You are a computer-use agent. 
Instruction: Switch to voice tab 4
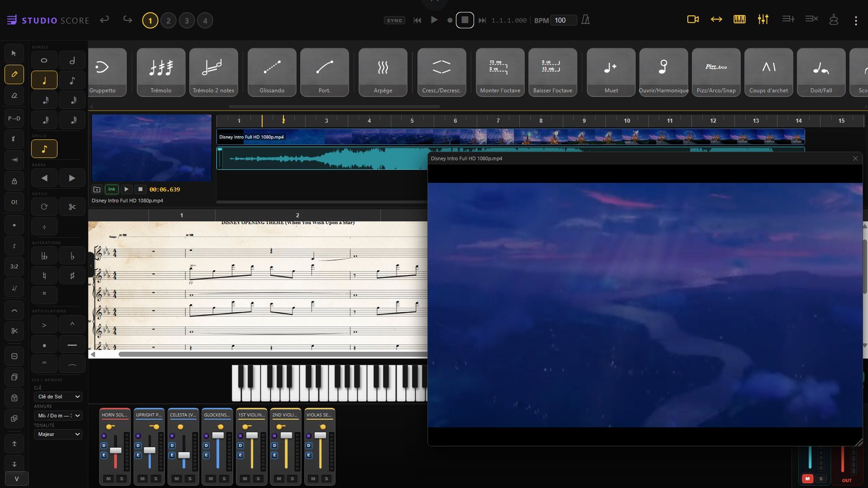(x=205, y=21)
